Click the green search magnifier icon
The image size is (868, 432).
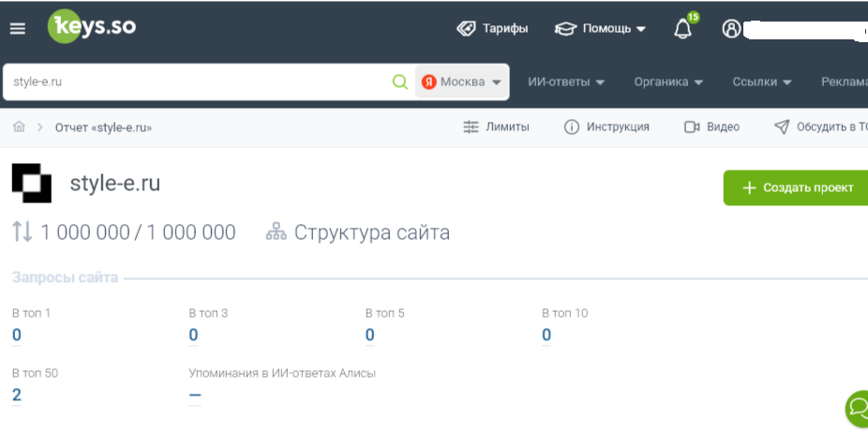[x=400, y=82]
